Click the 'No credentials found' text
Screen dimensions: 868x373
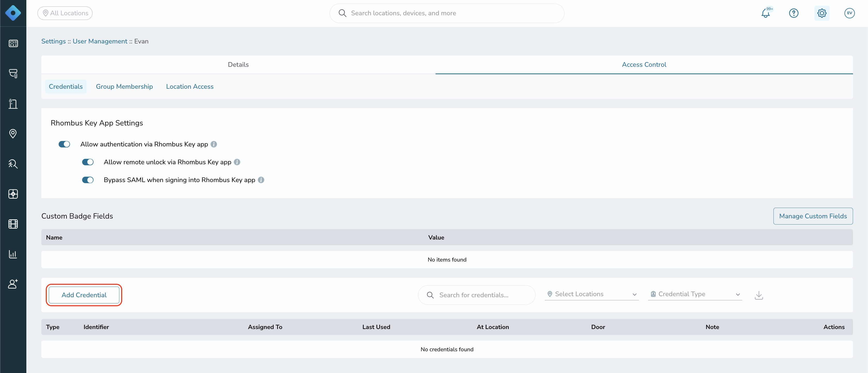[x=447, y=349]
